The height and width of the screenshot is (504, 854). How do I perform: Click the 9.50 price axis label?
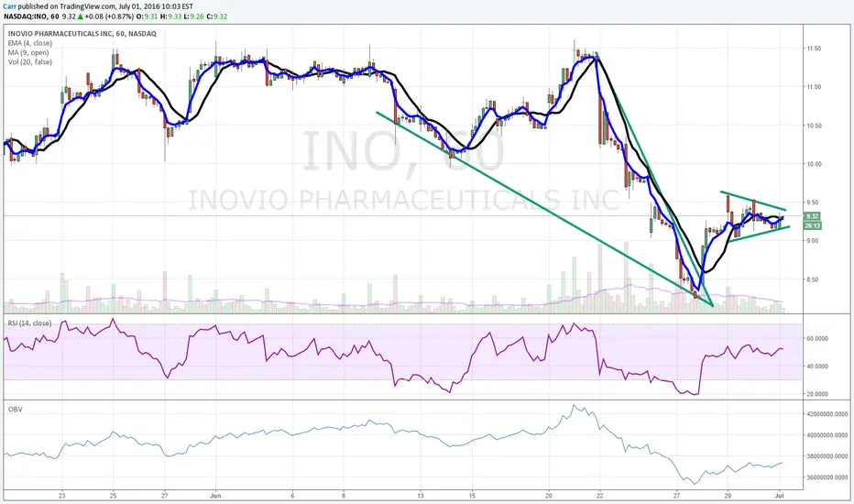(x=813, y=203)
